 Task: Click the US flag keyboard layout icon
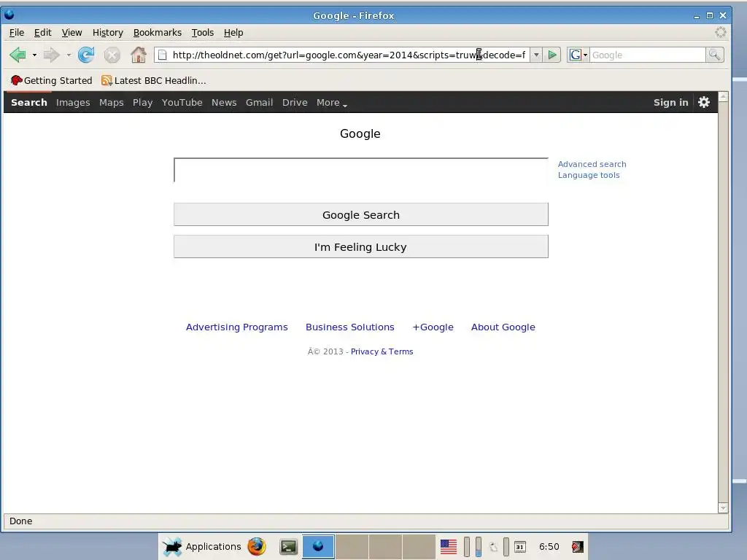[449, 547]
